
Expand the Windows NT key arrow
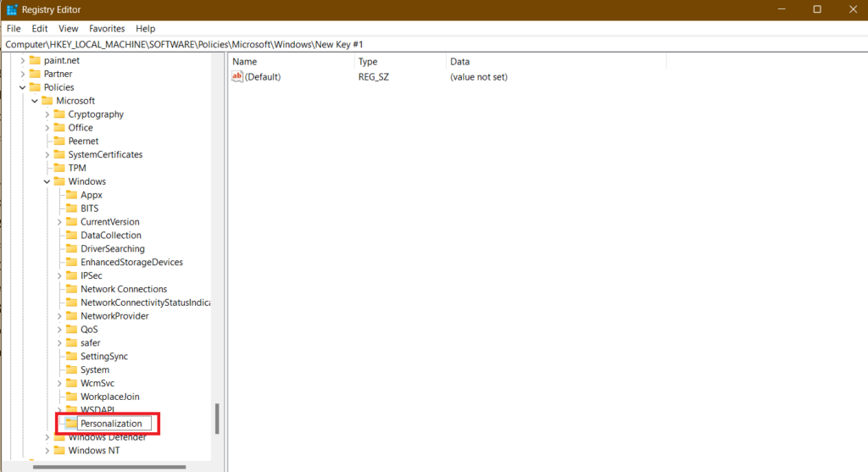pyautogui.click(x=47, y=451)
